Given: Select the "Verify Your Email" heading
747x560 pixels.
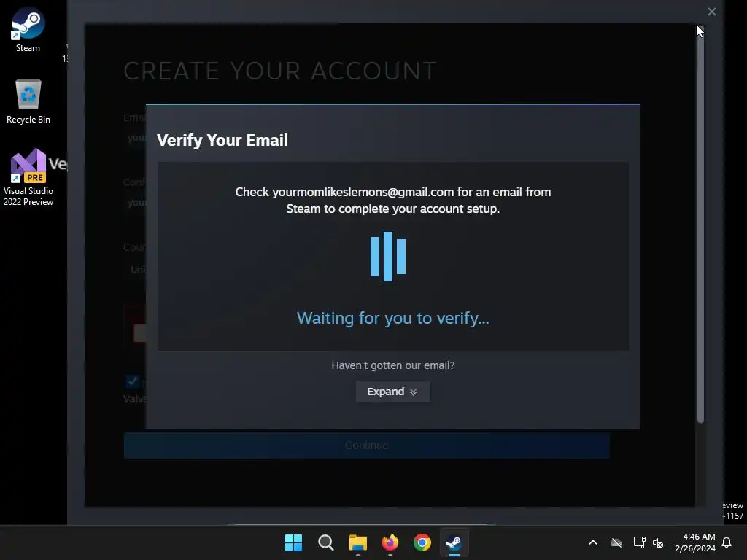Looking at the screenshot, I should (x=222, y=140).
